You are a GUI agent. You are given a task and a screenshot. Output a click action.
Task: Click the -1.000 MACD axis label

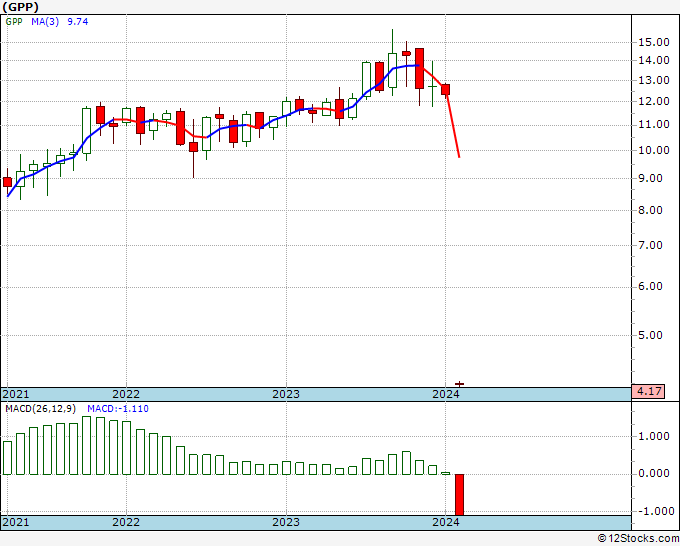654,511
